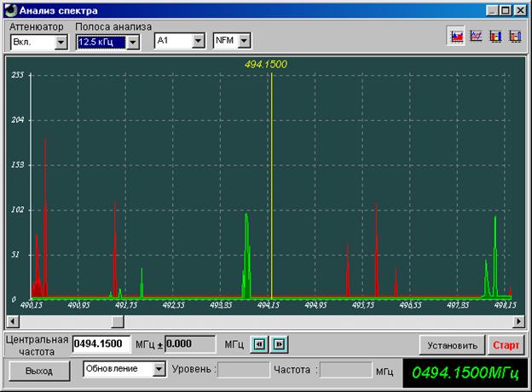Click the Центральная частота input field
This screenshot has height=392, width=532.
click(x=101, y=344)
